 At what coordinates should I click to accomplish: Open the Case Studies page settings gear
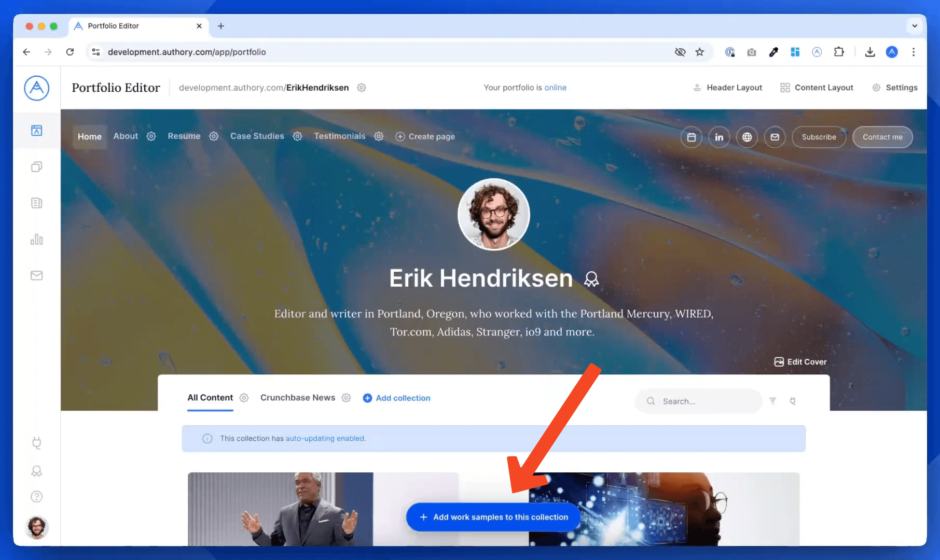tap(297, 136)
